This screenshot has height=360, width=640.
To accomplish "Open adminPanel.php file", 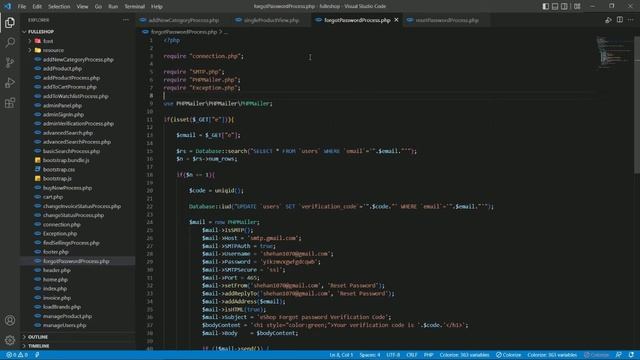I will pyautogui.click(x=62, y=105).
